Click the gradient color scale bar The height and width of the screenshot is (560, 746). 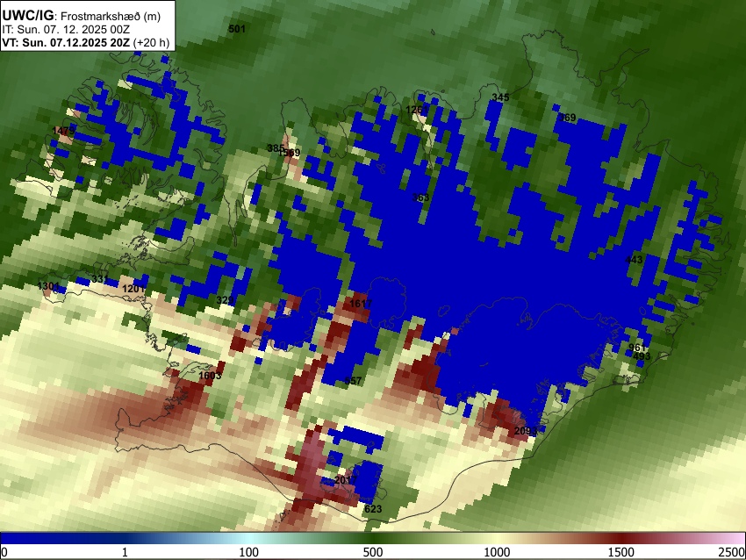[x=373, y=538]
